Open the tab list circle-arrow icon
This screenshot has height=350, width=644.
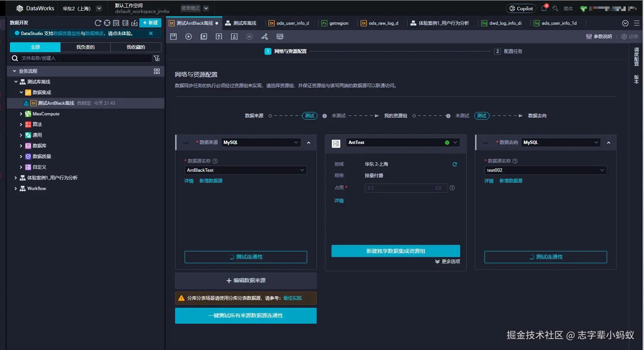[625, 23]
